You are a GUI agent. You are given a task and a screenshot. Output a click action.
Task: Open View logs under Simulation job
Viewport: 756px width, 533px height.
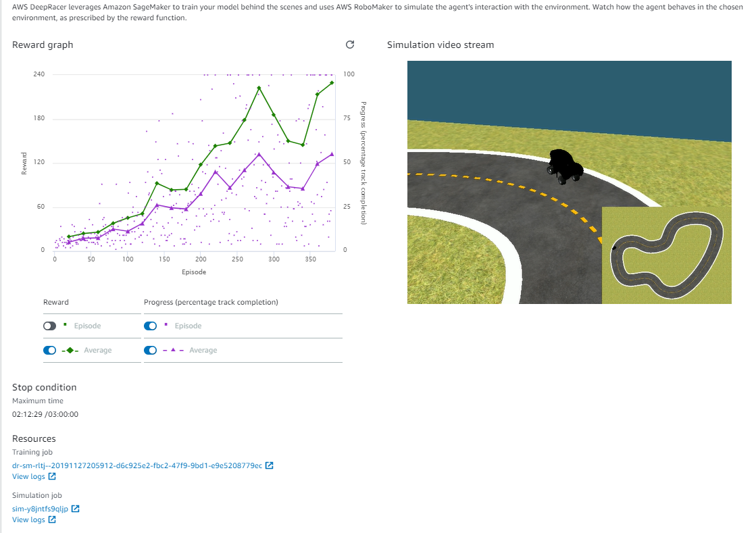click(x=28, y=519)
